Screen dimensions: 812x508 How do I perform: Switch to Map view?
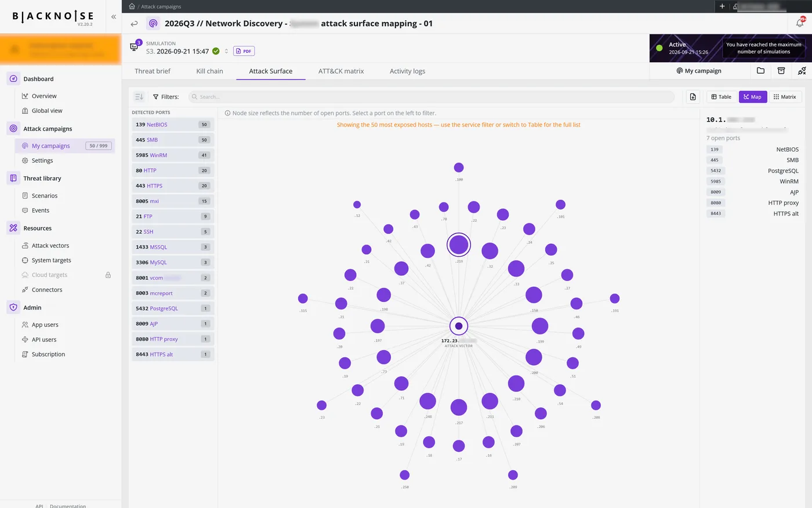pos(753,97)
